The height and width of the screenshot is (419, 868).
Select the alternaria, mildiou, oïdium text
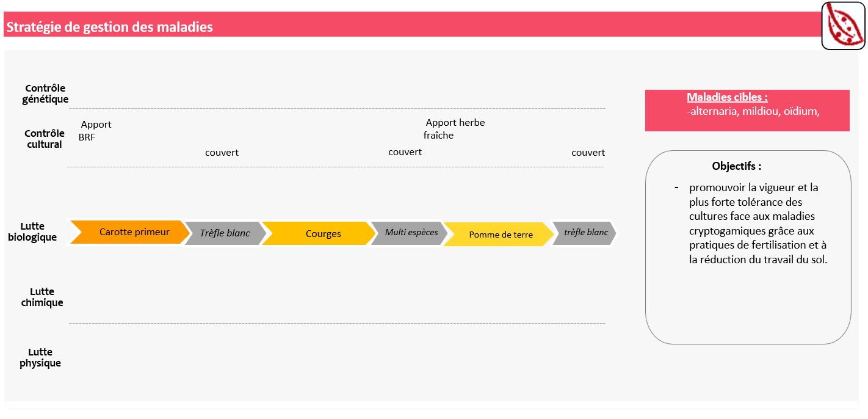753,111
